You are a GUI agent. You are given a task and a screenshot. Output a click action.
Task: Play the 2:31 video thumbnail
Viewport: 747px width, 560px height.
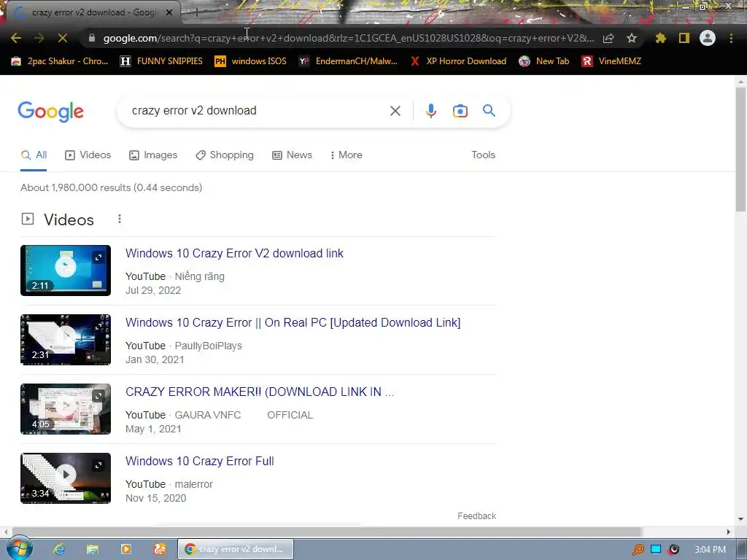tap(66, 340)
